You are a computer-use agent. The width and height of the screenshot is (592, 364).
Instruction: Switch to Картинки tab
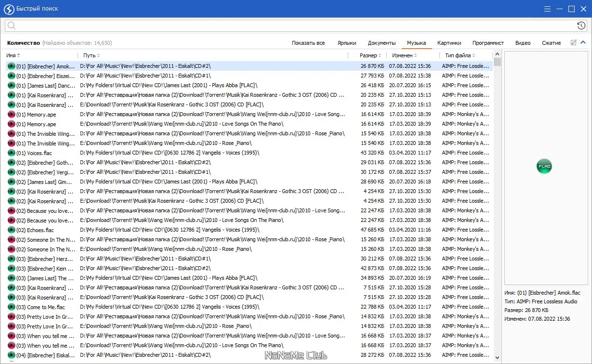(449, 43)
